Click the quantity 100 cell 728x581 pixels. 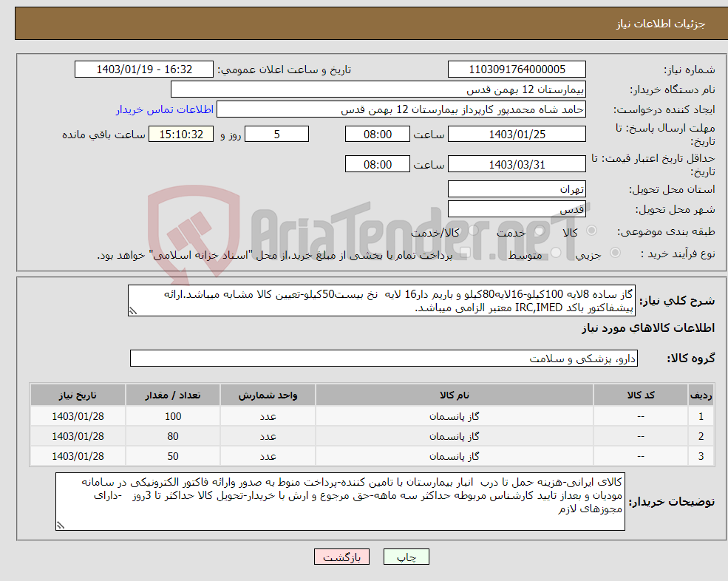pyautogui.click(x=173, y=417)
